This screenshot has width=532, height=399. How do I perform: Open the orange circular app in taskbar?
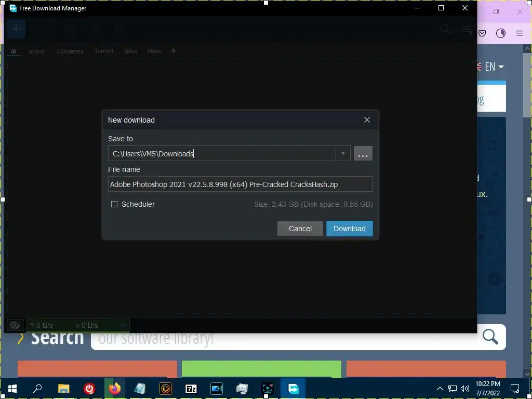pyautogui.click(x=166, y=389)
